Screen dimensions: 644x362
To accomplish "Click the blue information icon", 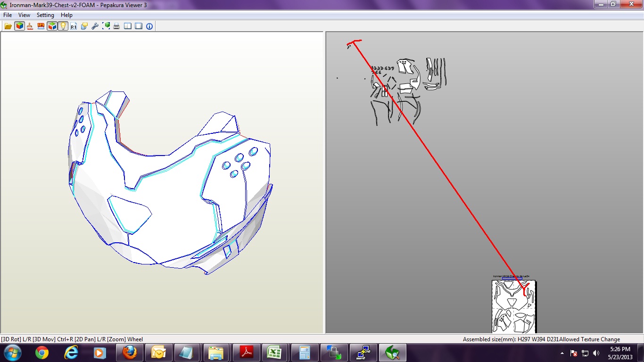I will [x=149, y=26].
